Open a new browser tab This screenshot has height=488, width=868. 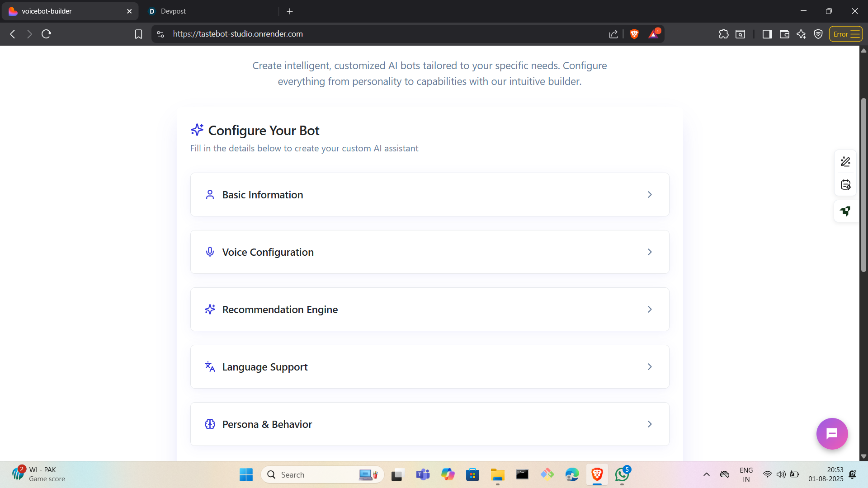click(x=290, y=11)
